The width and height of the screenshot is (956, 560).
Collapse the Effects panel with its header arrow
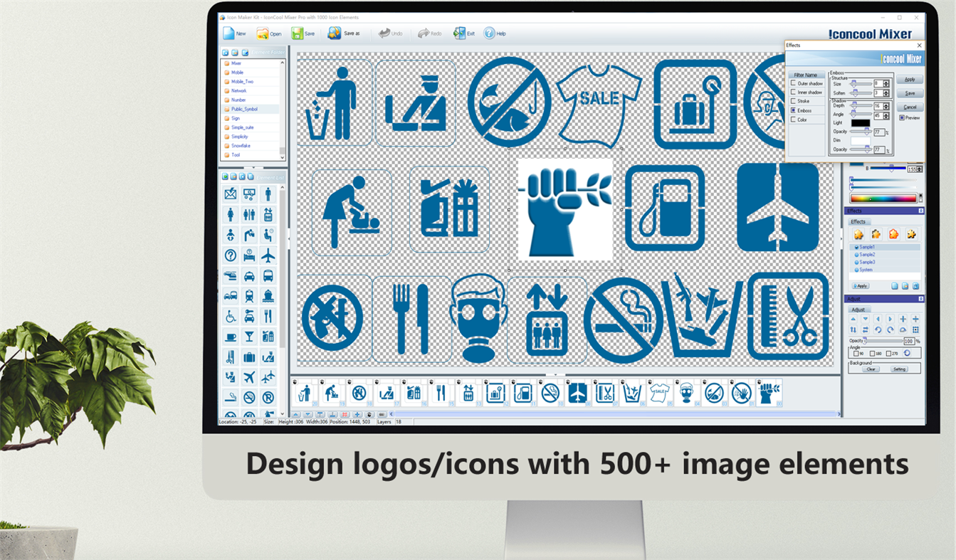921,210
